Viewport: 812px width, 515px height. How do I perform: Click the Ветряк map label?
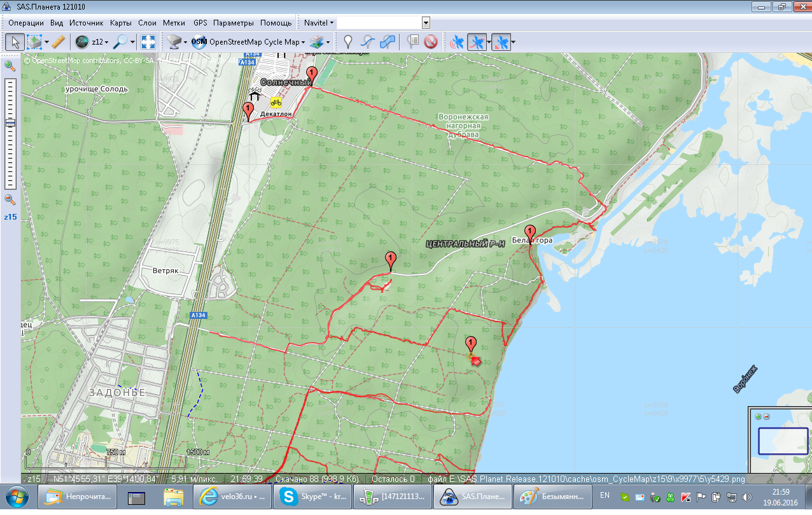165,271
